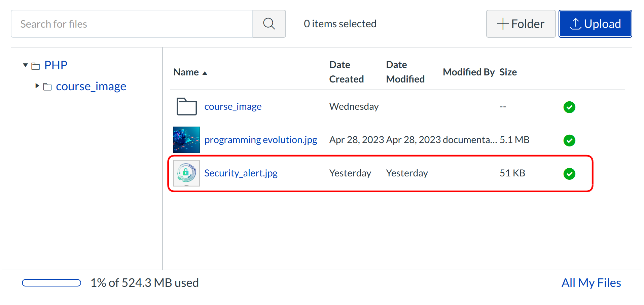644x305 pixels.
Task: Toggle published checkmark for Security_alert.jpg
Action: (569, 174)
